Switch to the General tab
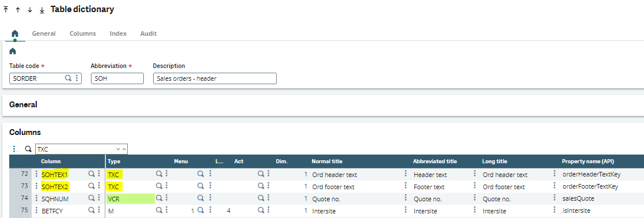Screen dimensions: 644x218 (44, 33)
